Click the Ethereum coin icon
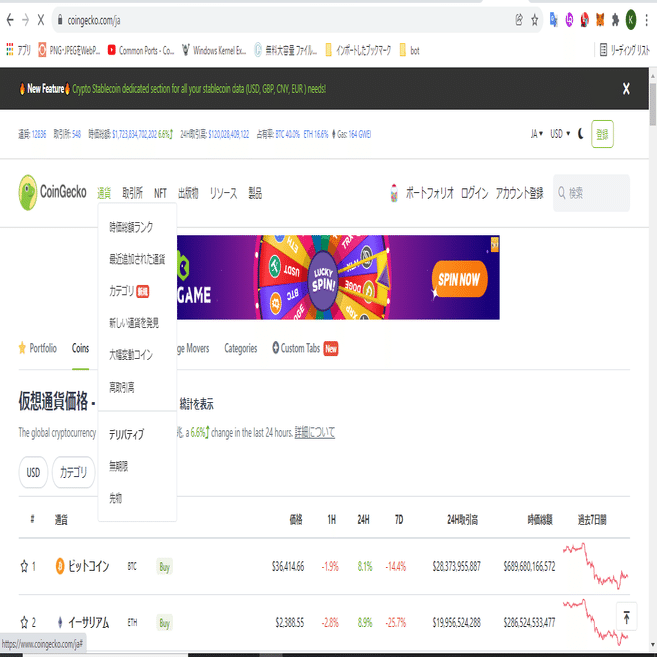This screenshot has height=657, width=657. click(x=60, y=622)
